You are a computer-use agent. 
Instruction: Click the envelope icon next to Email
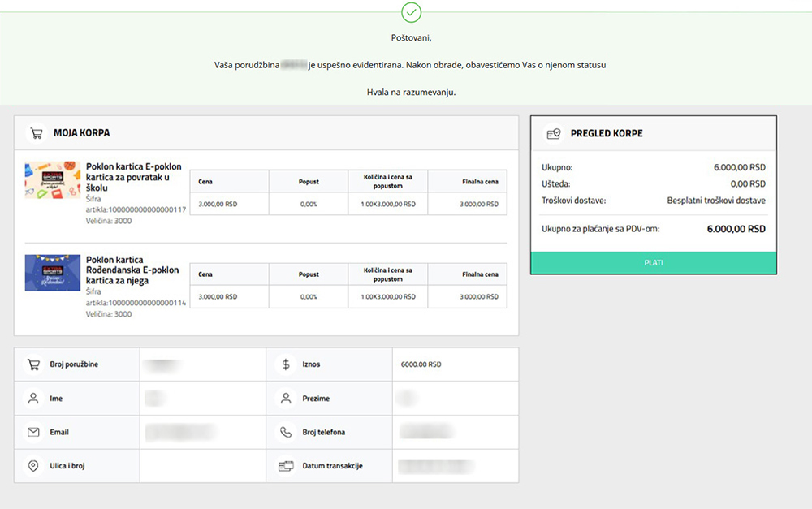tap(33, 432)
